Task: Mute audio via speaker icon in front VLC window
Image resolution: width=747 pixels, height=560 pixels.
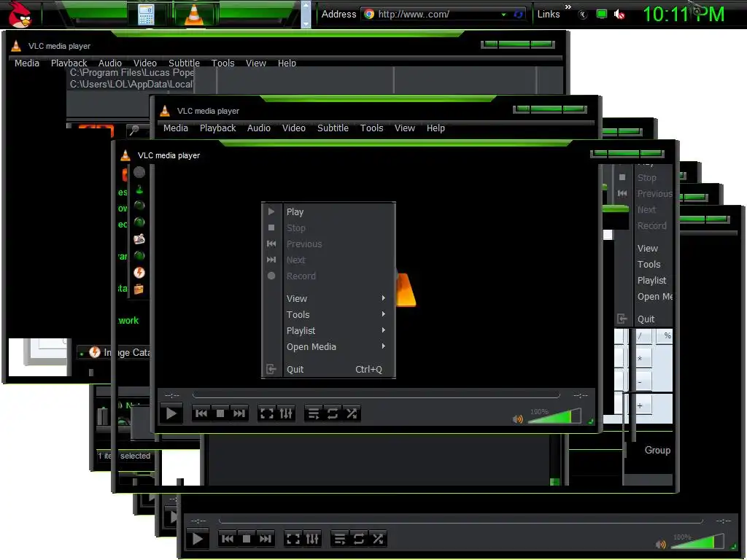Action: pyautogui.click(x=518, y=419)
